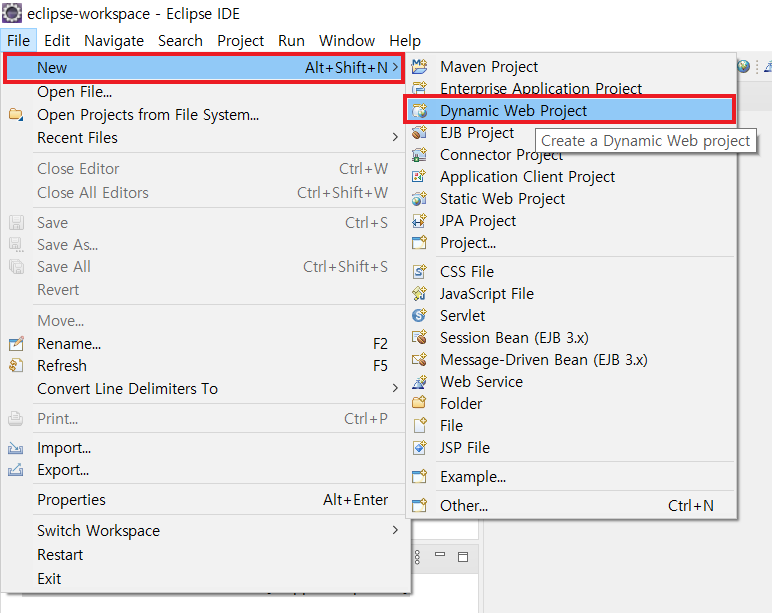This screenshot has height=613, width=772.
Task: Open the Project menu
Action: (x=240, y=40)
